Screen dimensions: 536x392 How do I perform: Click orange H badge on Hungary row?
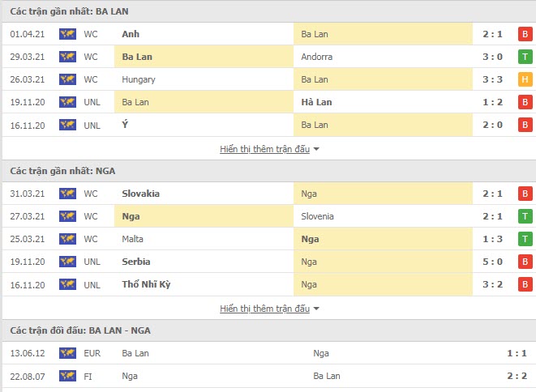(525, 79)
